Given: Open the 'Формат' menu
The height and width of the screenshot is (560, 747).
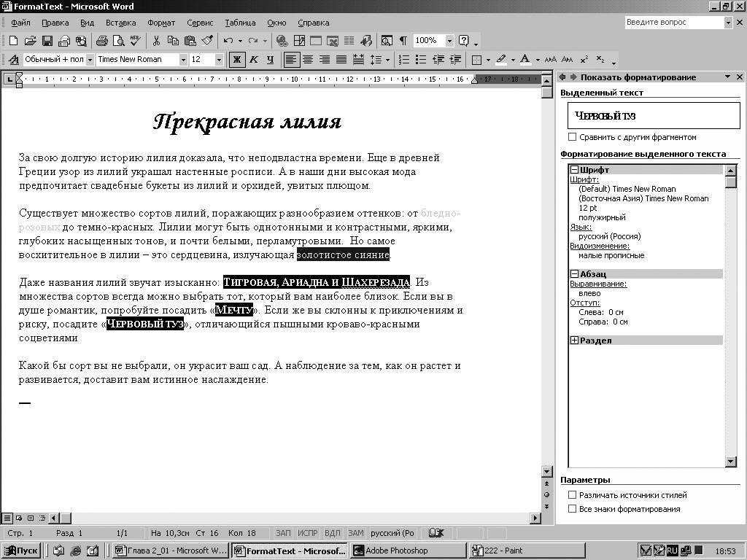Looking at the screenshot, I should click(160, 23).
